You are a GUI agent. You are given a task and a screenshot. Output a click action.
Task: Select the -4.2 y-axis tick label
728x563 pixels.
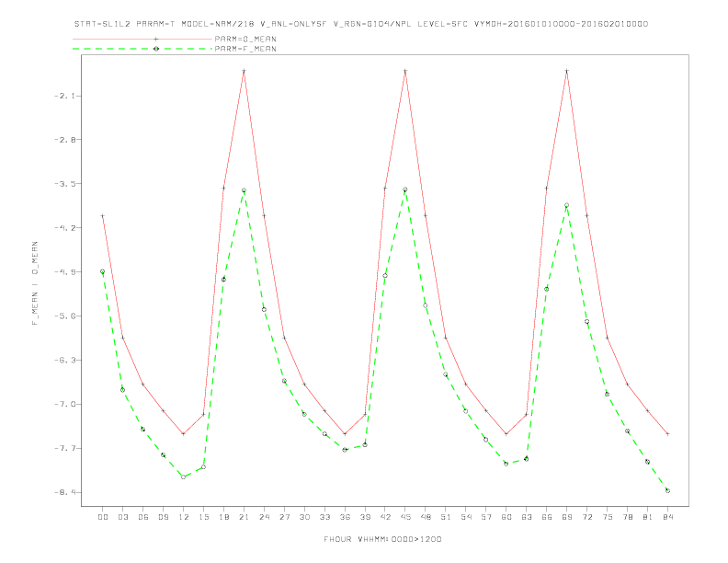[64, 227]
